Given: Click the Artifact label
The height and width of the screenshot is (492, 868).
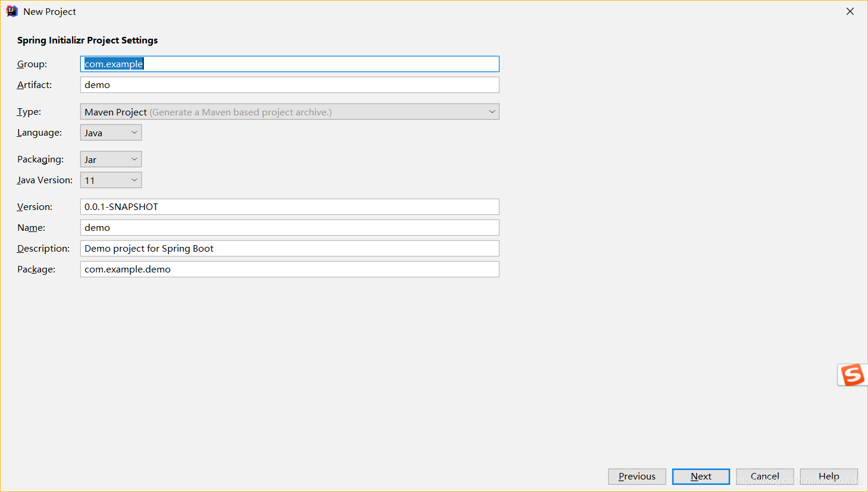Looking at the screenshot, I should pyautogui.click(x=35, y=85).
